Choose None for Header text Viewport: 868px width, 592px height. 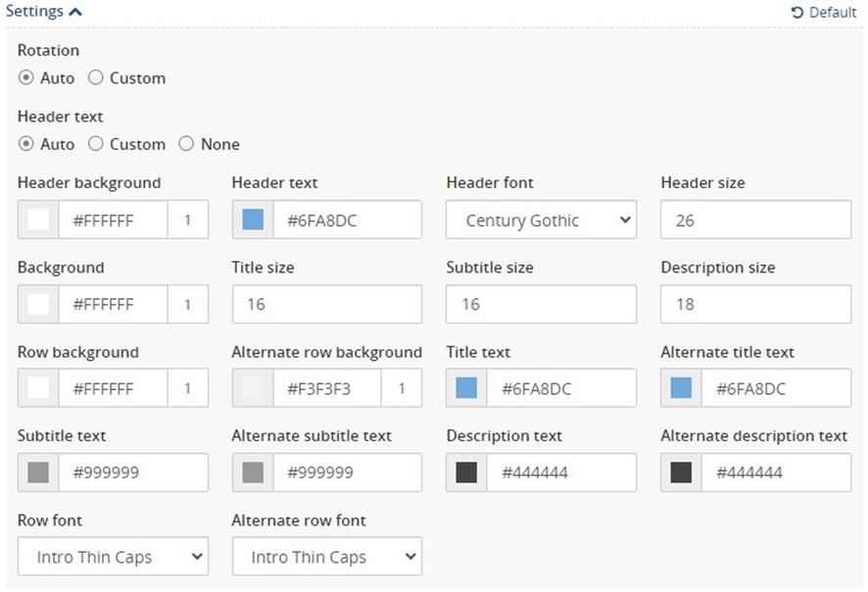click(x=186, y=144)
